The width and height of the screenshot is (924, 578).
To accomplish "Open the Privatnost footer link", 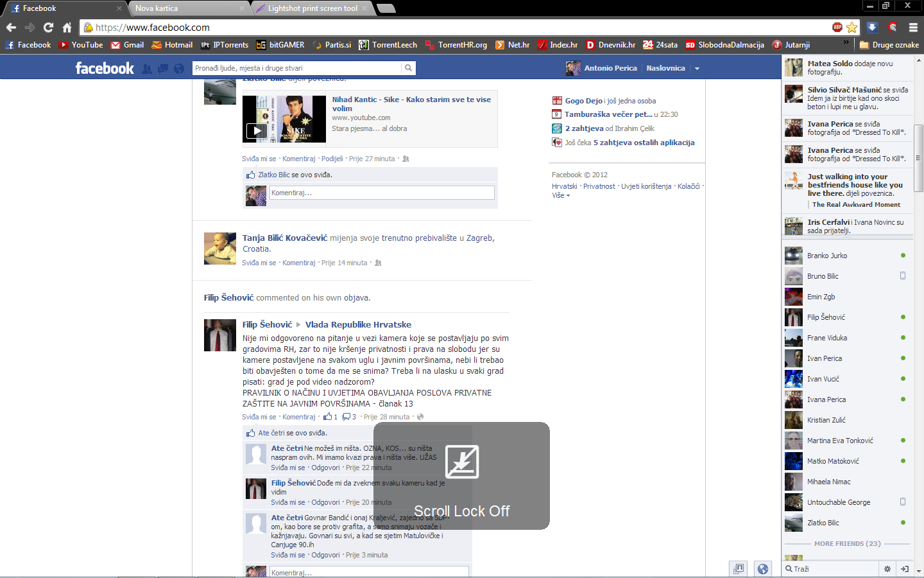I will click(x=599, y=186).
